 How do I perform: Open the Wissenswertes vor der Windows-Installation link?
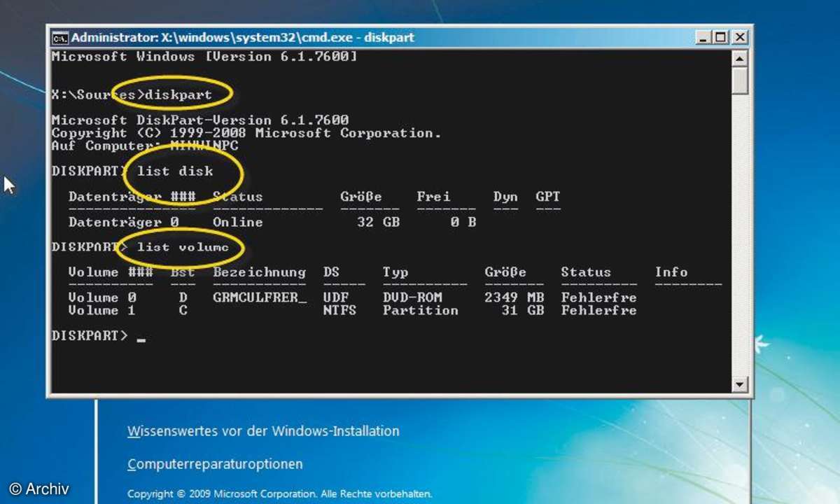pos(263,431)
